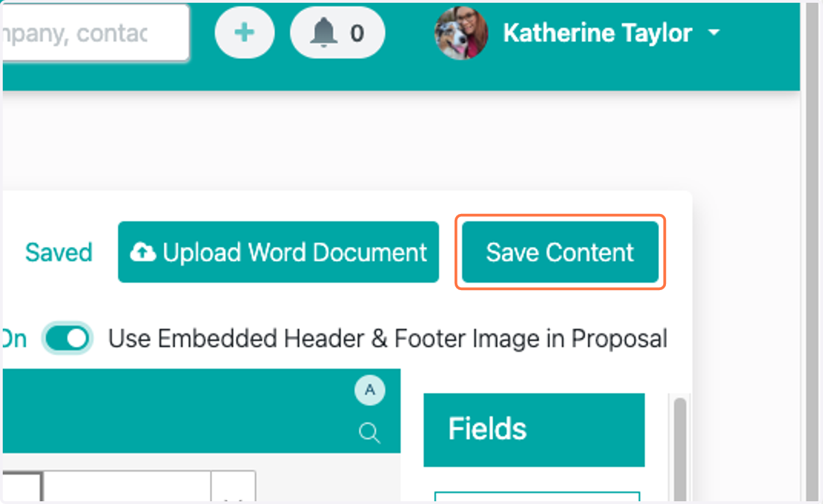Click the outlined box under Fields header

537,497
